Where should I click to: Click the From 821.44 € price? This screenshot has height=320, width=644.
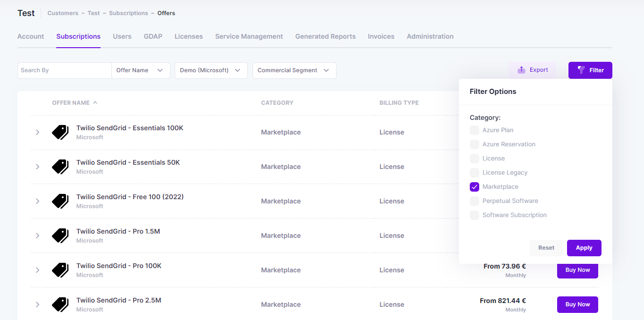tap(503, 301)
